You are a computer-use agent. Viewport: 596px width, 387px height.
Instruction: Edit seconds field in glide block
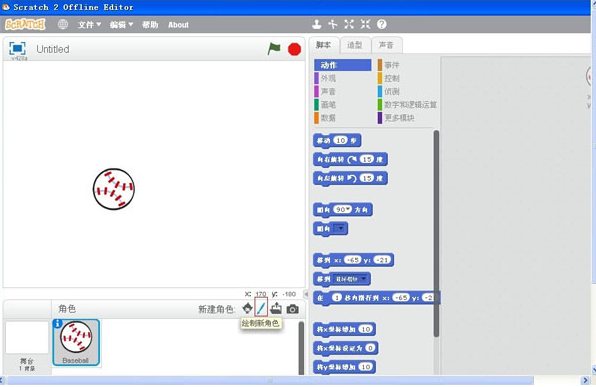coord(337,298)
